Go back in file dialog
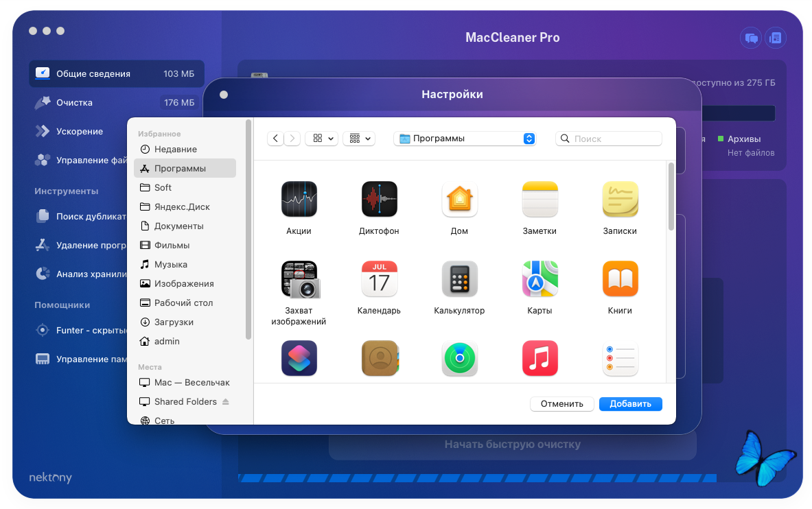This screenshot has width=812, height=509. [x=275, y=139]
